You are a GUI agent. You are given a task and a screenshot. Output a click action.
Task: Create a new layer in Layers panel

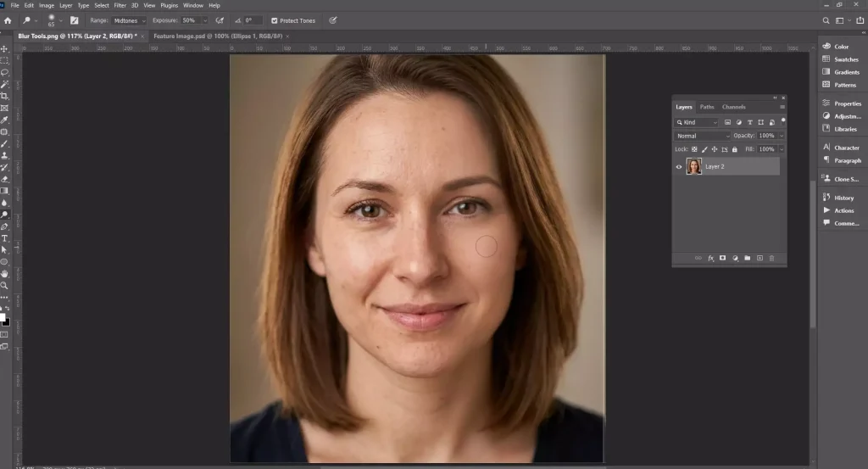point(759,258)
